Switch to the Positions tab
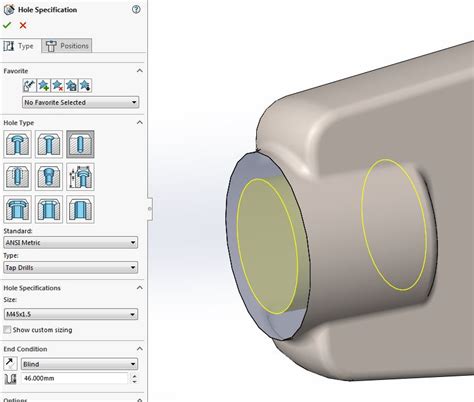The image size is (474, 402). [67, 46]
